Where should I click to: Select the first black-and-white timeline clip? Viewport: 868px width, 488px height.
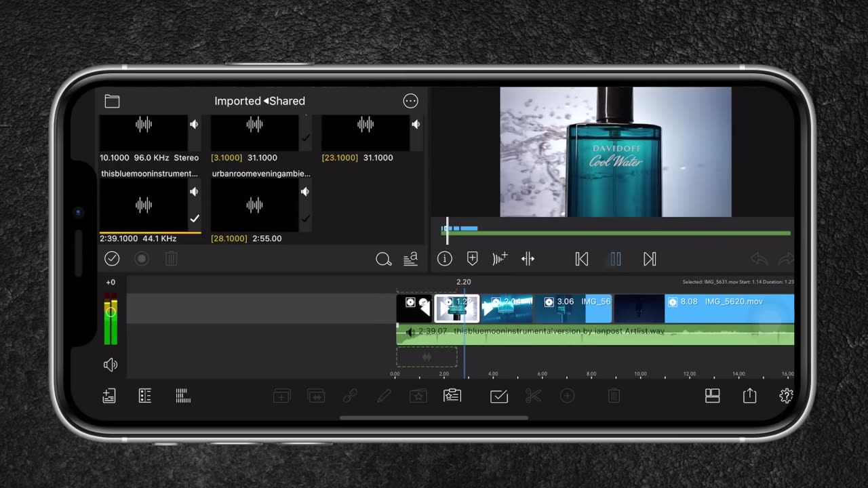414,308
